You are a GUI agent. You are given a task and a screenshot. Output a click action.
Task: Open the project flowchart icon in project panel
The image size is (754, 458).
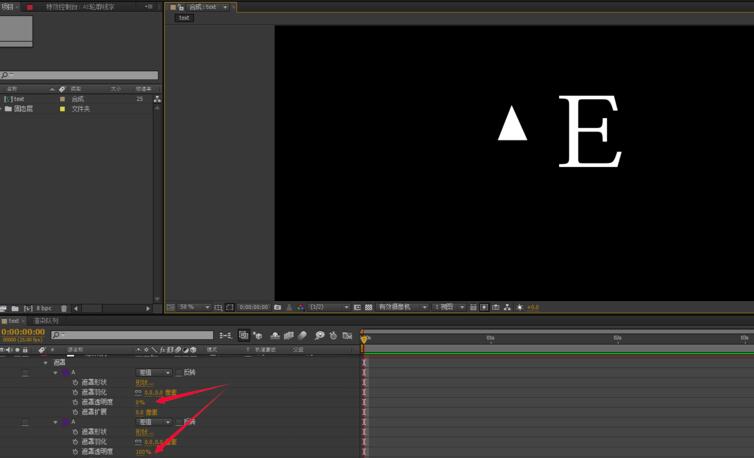click(x=157, y=99)
